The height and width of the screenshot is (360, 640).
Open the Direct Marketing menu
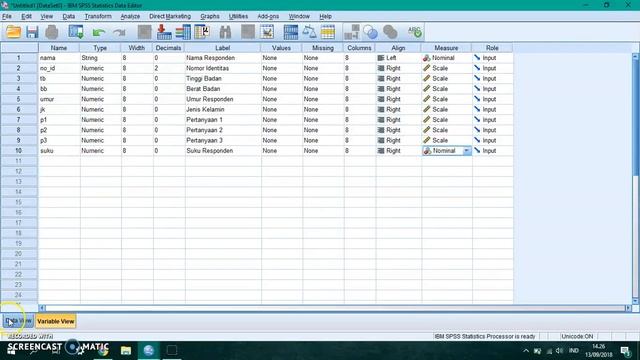coord(170,16)
